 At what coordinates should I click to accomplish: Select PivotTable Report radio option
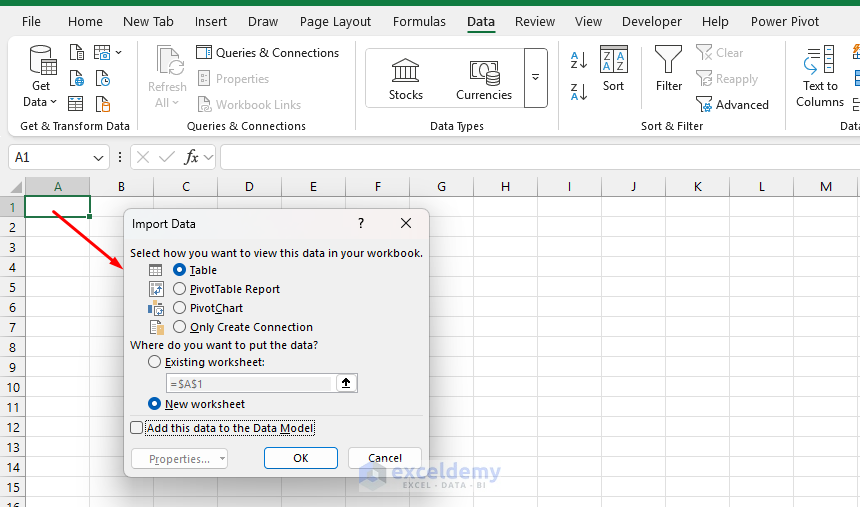(x=179, y=289)
